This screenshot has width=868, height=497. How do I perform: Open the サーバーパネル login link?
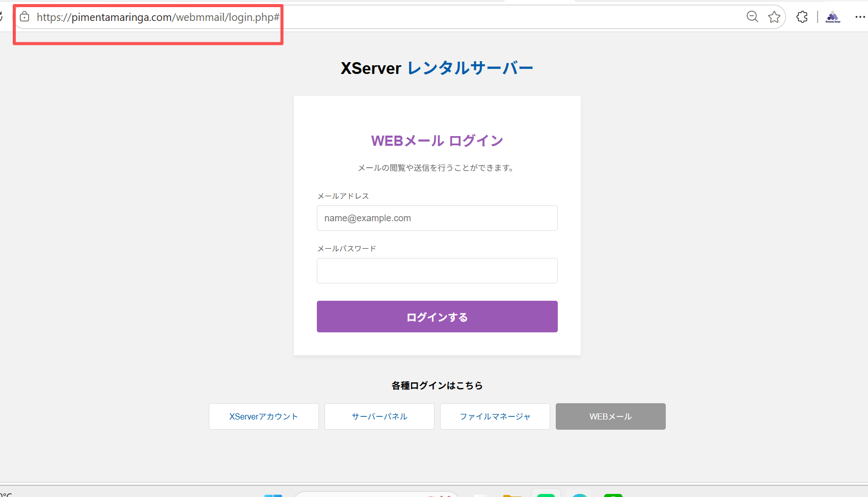point(379,416)
